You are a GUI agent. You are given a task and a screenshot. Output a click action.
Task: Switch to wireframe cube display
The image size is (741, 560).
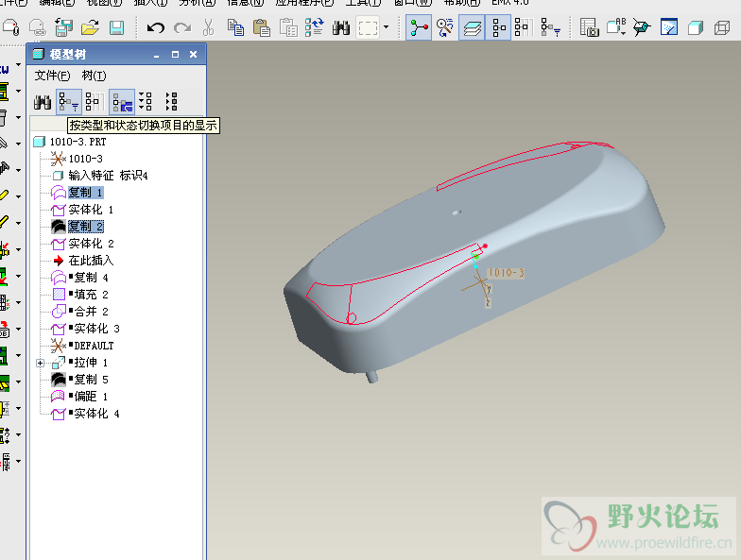[722, 28]
